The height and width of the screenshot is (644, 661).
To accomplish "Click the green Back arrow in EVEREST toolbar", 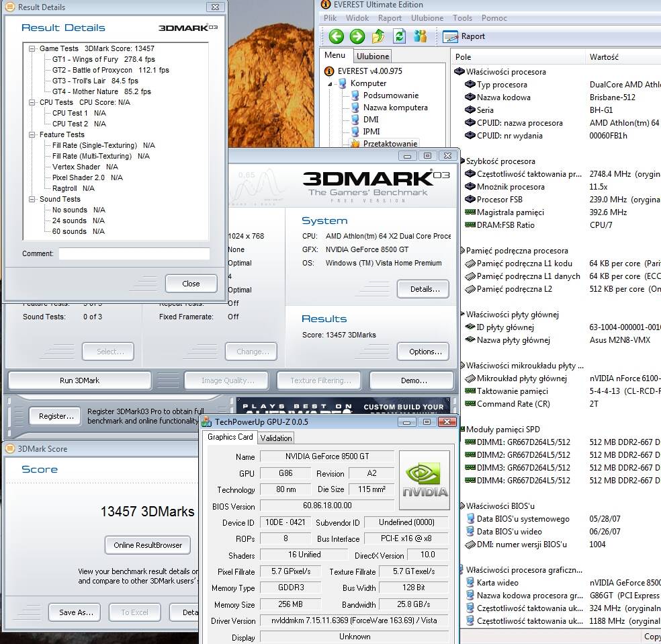I will click(x=336, y=36).
